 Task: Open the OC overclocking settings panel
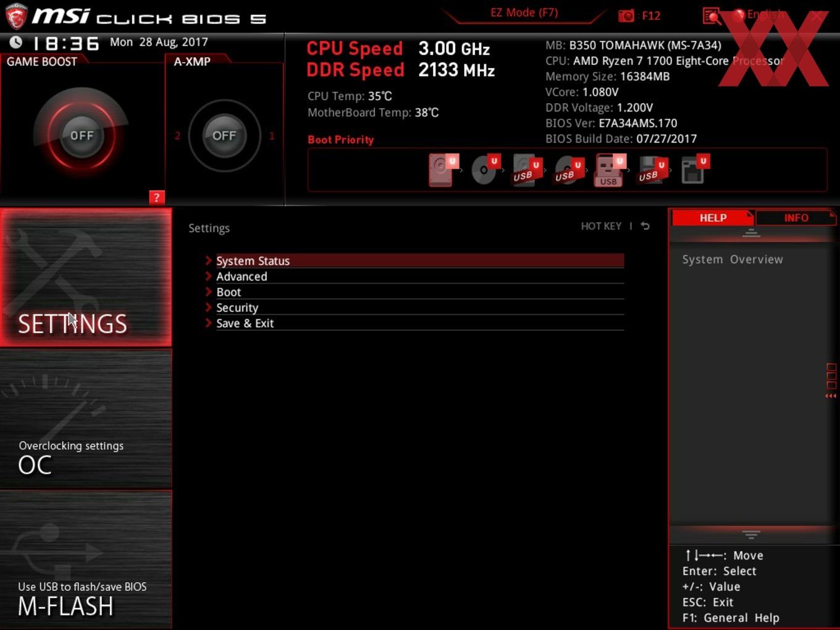(86, 419)
